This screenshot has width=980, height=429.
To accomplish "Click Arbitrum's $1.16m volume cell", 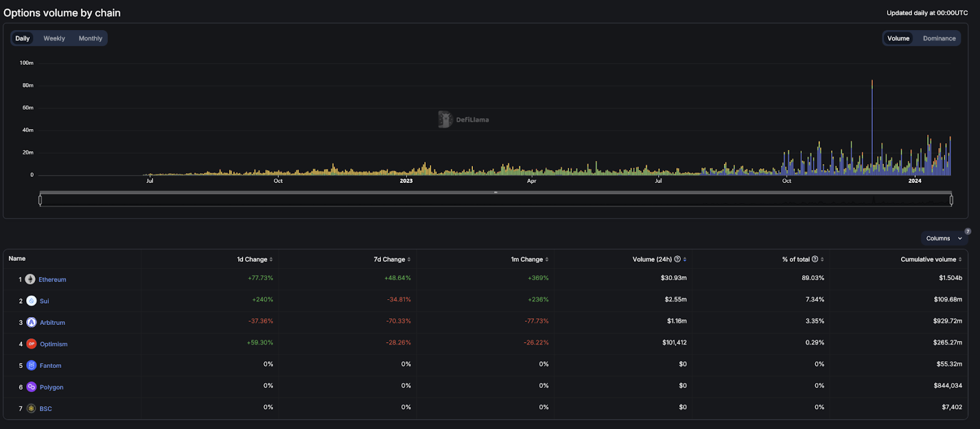I will (x=677, y=321).
